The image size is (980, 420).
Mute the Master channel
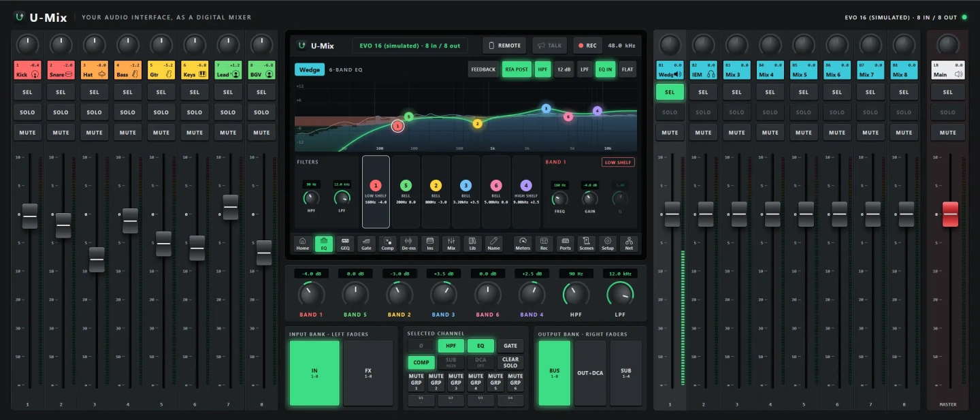point(948,133)
